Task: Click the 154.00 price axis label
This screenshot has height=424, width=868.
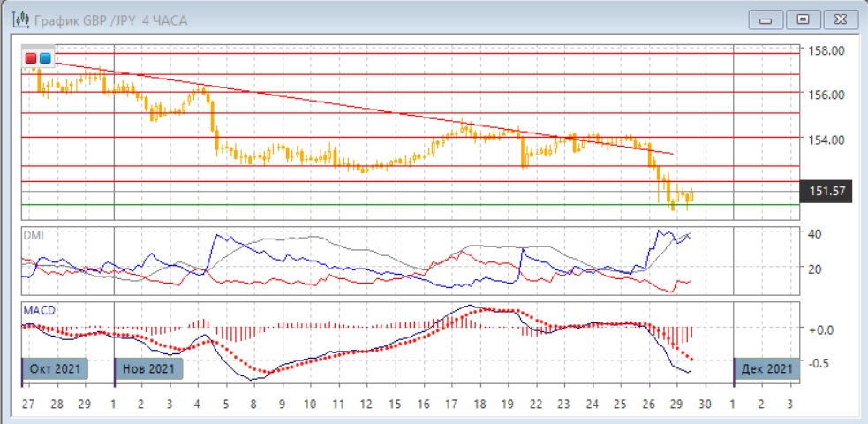Action: click(826, 140)
